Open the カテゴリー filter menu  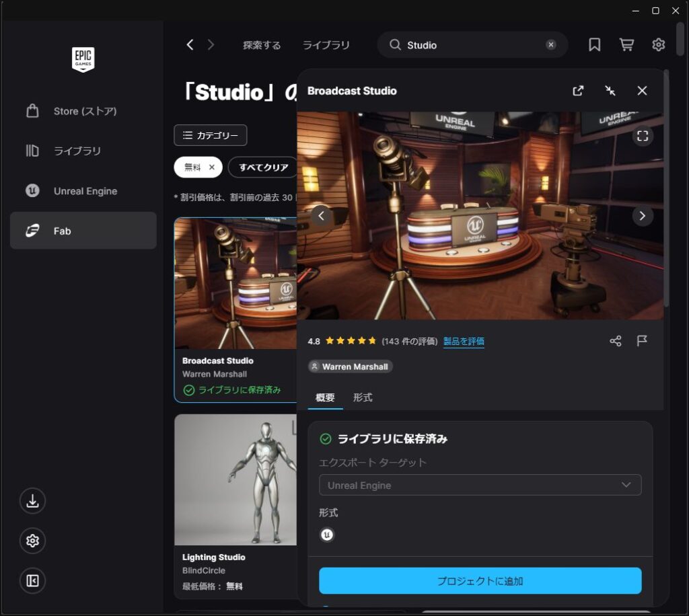click(210, 135)
